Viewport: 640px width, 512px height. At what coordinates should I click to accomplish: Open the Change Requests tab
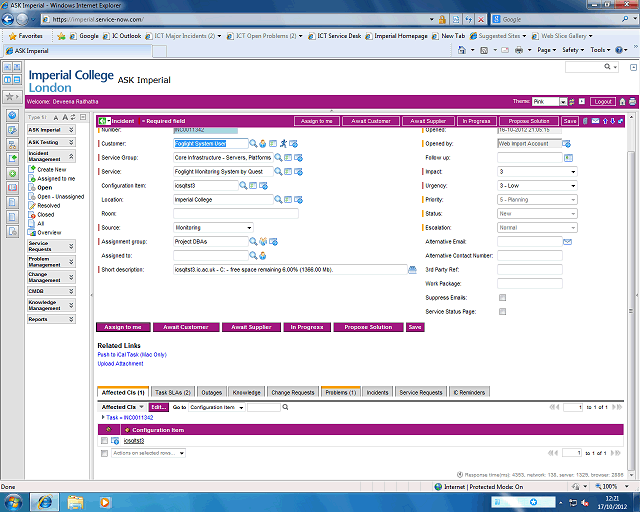click(x=294, y=393)
